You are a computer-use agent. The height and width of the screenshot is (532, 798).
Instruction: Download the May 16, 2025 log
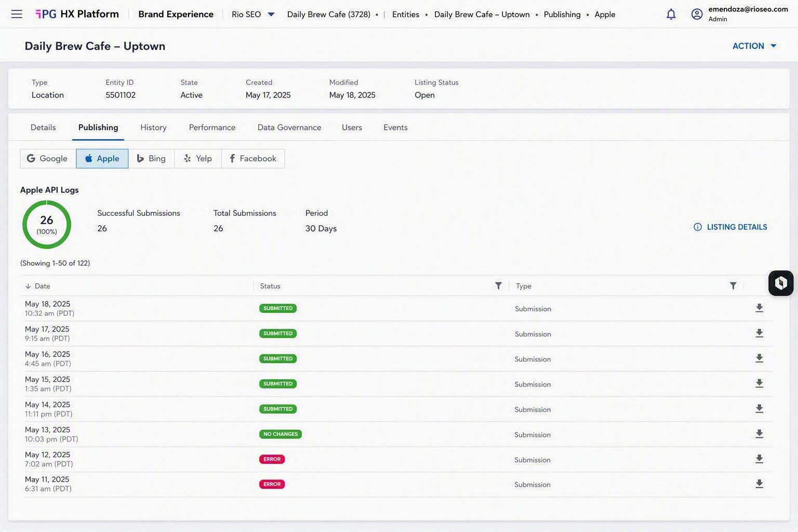(759, 358)
